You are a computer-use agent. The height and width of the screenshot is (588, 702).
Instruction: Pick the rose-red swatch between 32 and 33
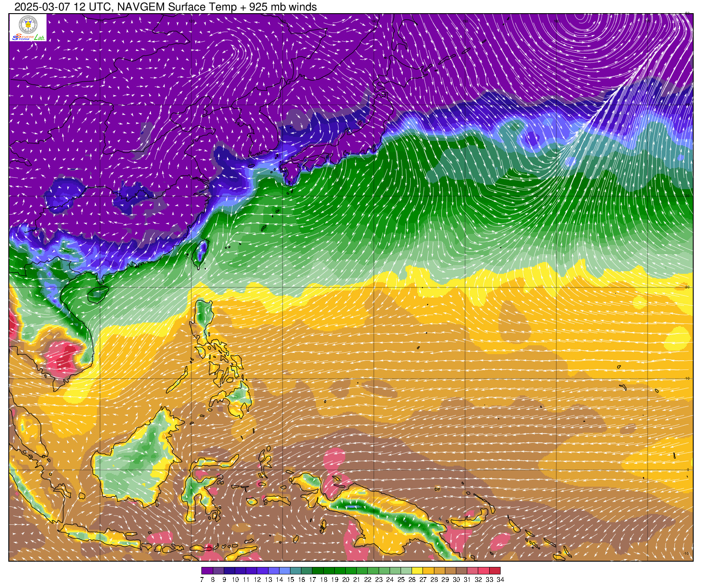click(x=484, y=570)
